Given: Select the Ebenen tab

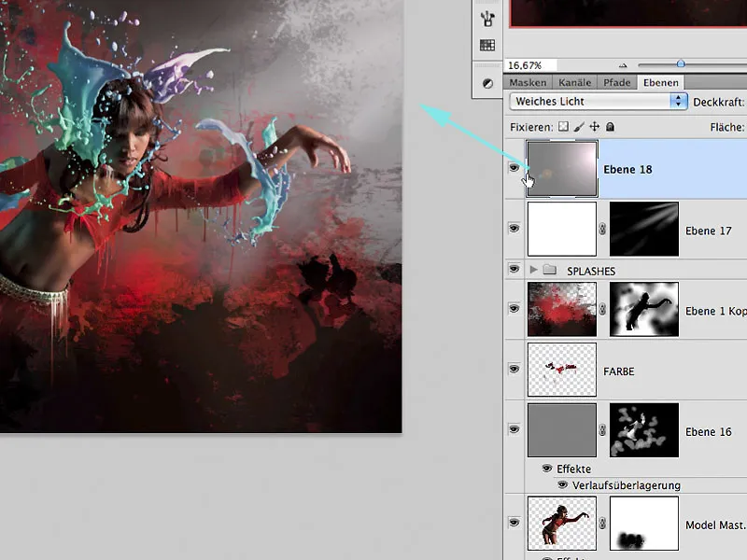Looking at the screenshot, I should click(x=661, y=82).
